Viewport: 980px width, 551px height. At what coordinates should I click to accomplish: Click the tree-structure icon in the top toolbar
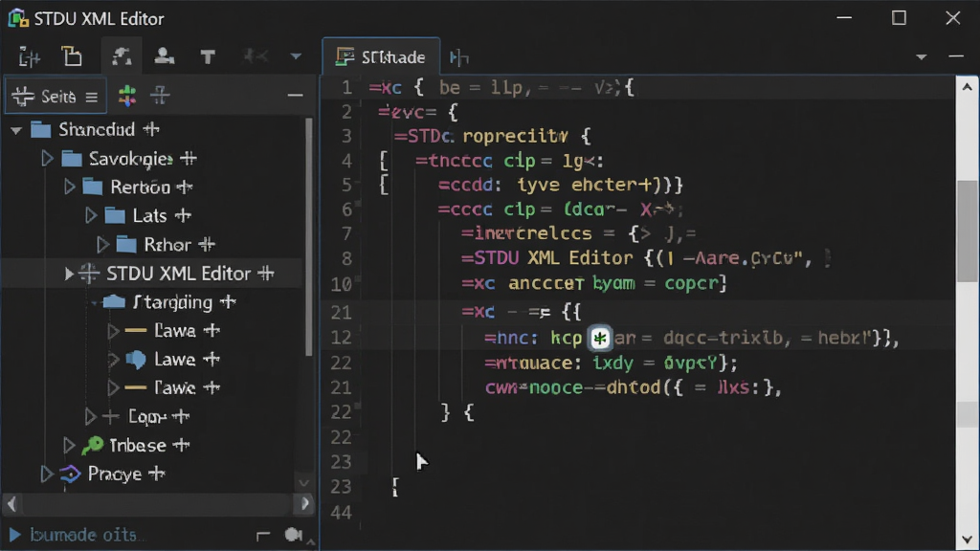coord(29,57)
